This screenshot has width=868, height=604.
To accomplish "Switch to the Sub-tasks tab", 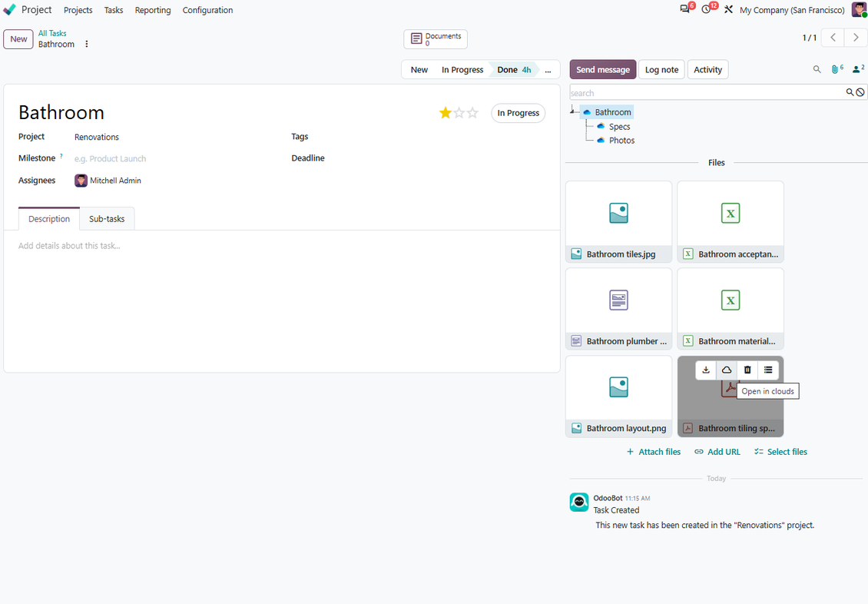I will [x=107, y=219].
